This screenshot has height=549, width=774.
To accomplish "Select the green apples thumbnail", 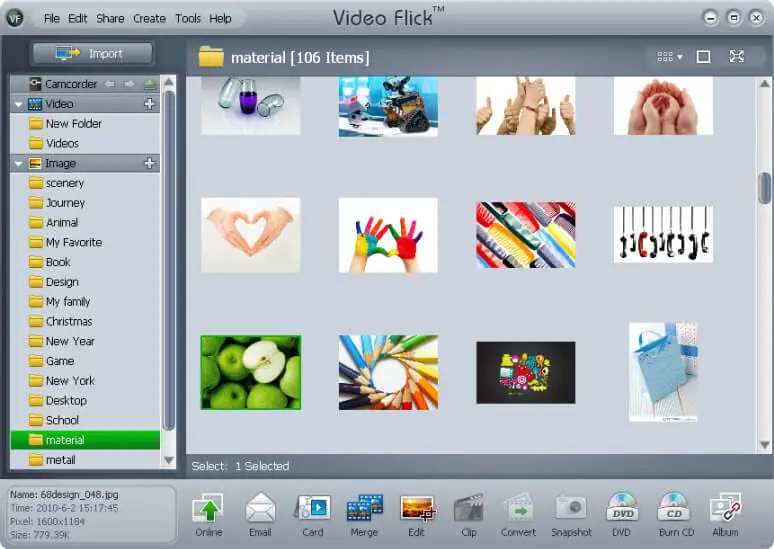I will point(251,372).
